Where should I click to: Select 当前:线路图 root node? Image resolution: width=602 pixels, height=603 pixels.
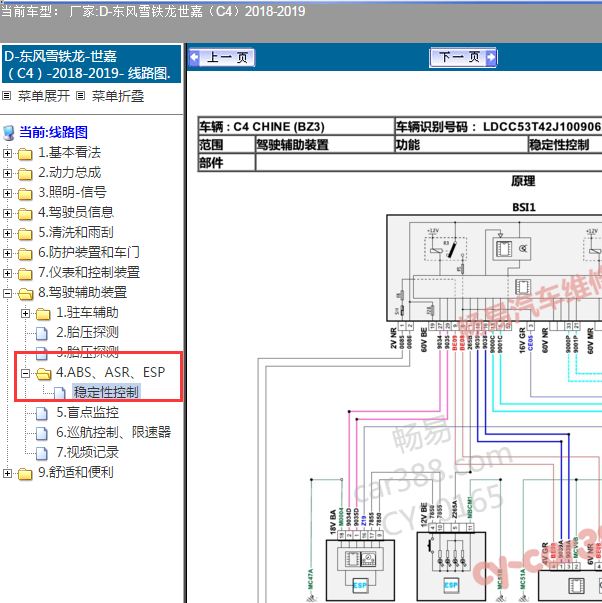[x=53, y=132]
